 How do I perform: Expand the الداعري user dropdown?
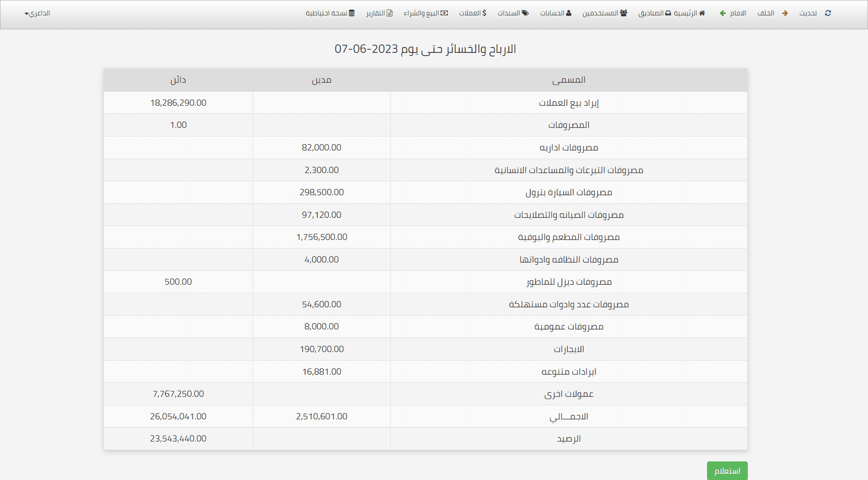coord(37,13)
